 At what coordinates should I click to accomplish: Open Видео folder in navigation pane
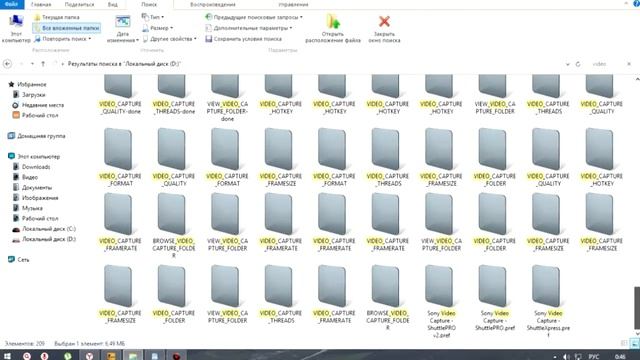[x=26, y=177]
